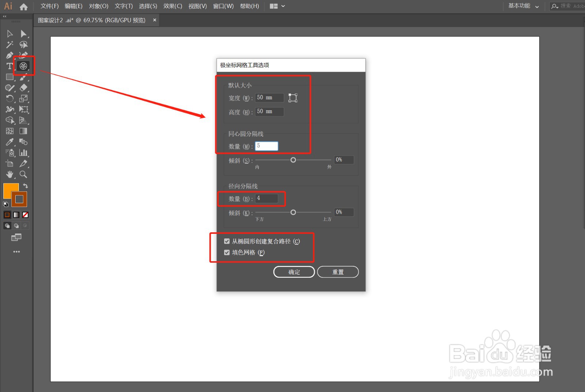This screenshot has width=585, height=392.
Task: Switch to Draw Normal mode
Action: click(7, 226)
